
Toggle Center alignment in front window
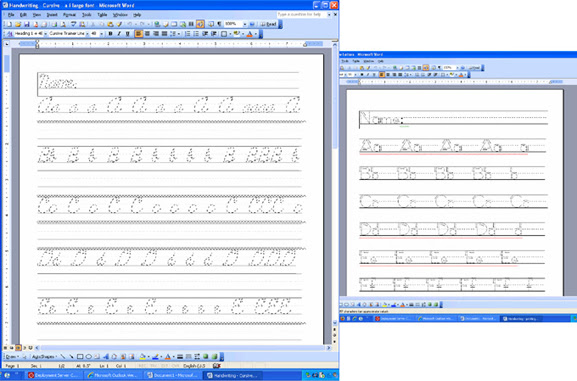click(147, 34)
